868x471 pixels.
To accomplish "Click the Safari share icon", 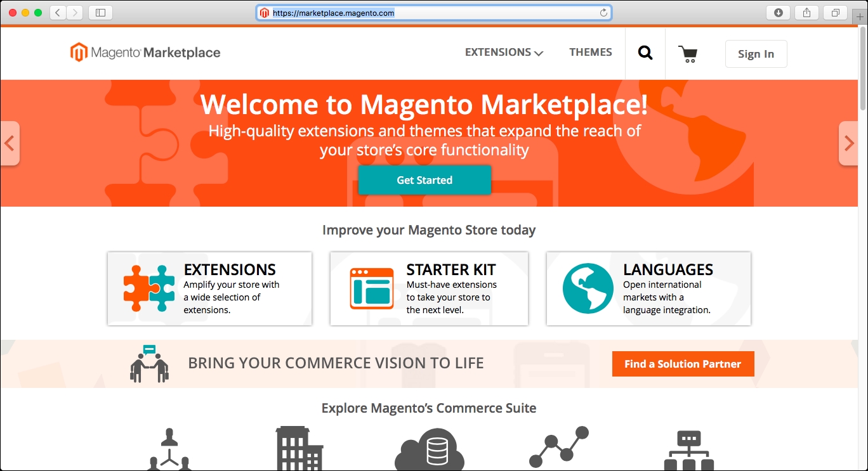I will point(807,13).
